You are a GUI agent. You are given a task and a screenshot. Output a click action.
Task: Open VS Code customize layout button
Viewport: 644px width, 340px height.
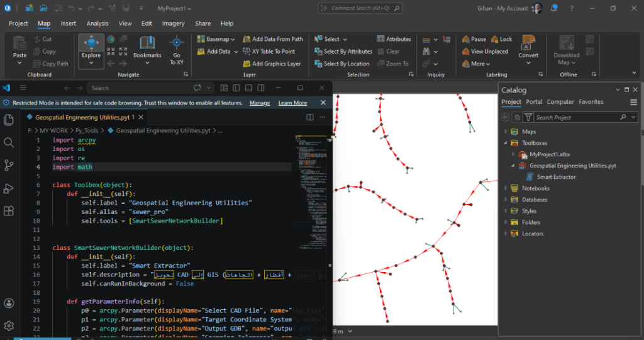tap(224, 88)
